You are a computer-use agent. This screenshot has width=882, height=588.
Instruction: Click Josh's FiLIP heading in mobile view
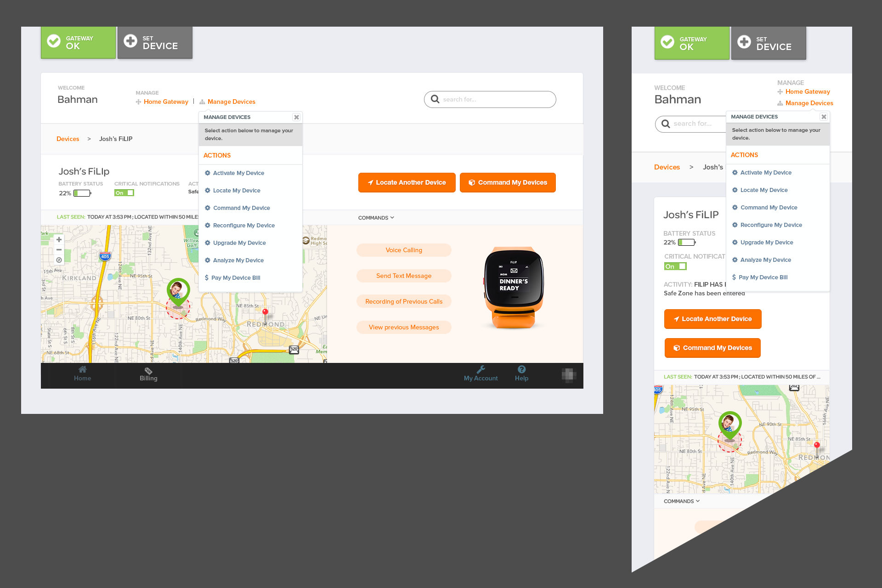691,215
